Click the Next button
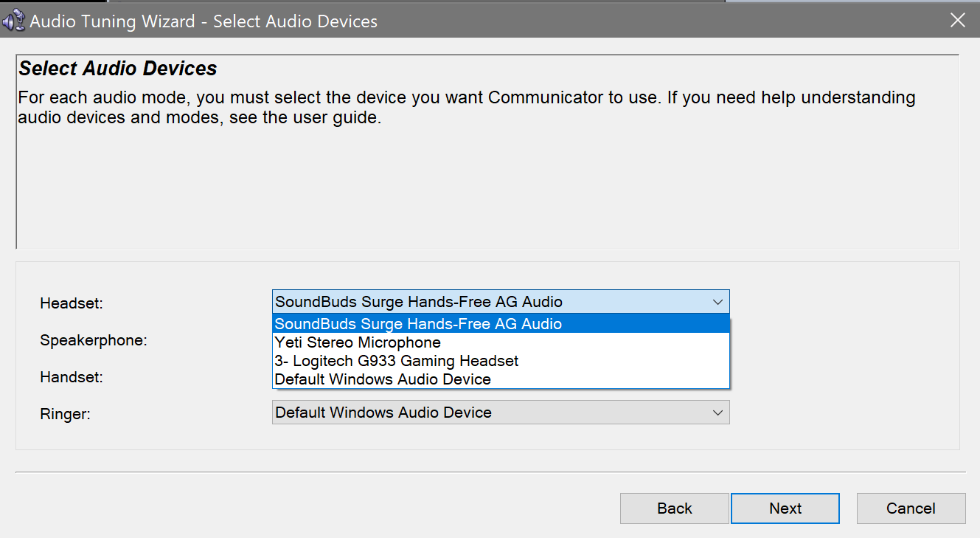Viewport: 980px width, 538px height. [785, 508]
